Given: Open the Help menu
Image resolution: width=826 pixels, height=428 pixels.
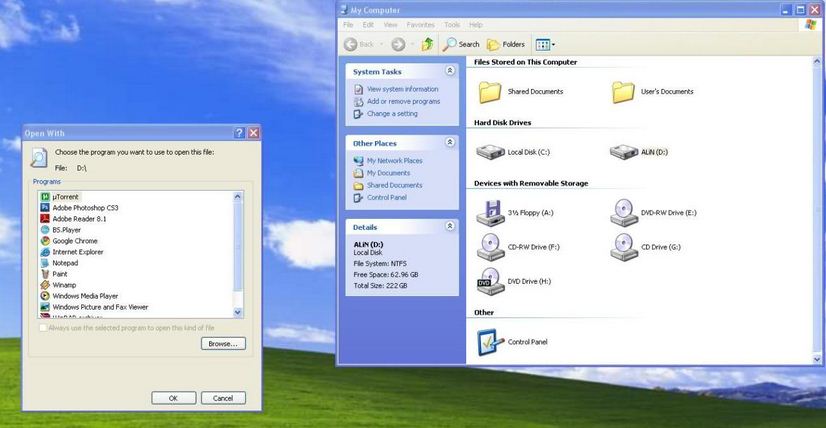Looking at the screenshot, I should click(476, 25).
